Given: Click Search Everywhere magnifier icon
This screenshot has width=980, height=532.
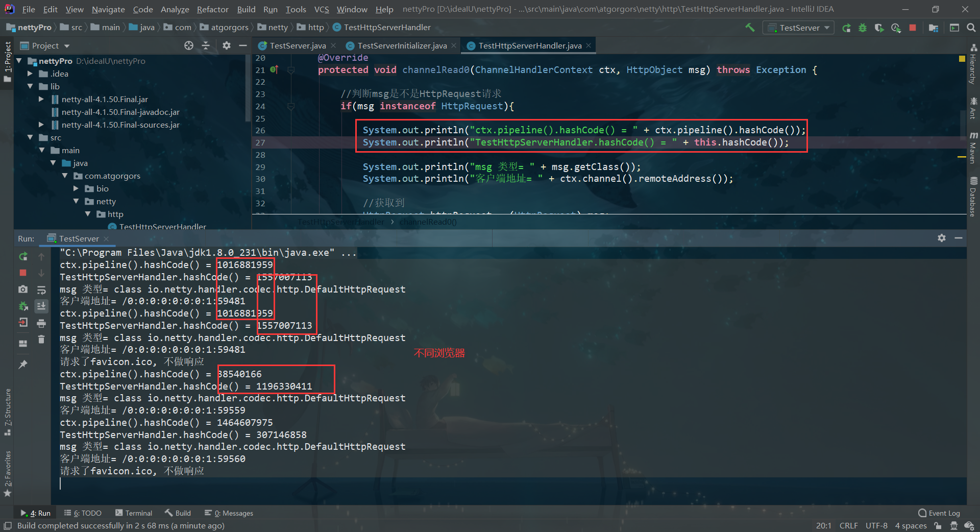Looking at the screenshot, I should [971, 28].
